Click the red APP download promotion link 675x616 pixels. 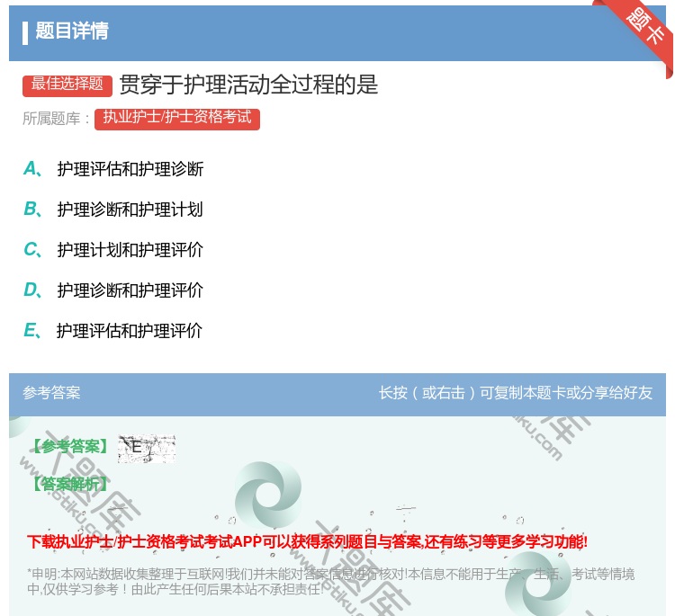308,541
